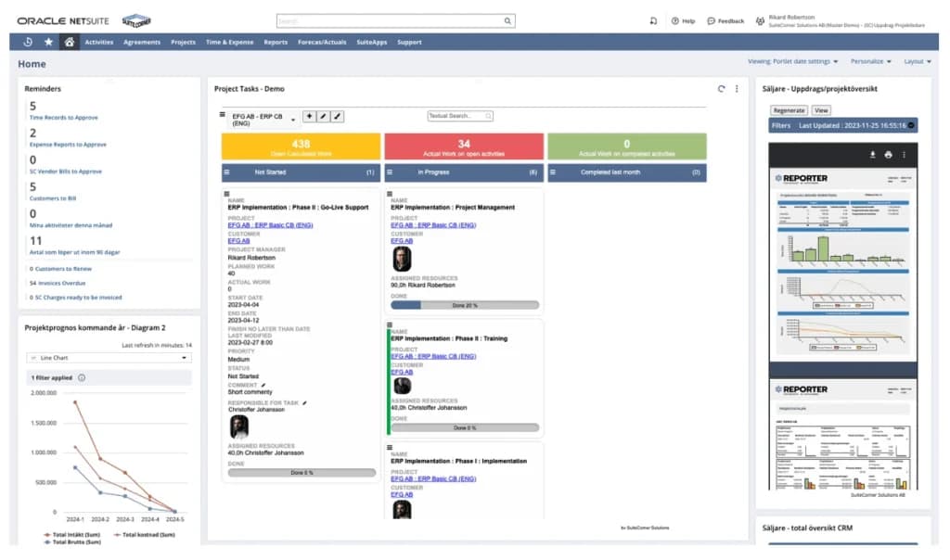Open the Projects menu

pos(183,43)
